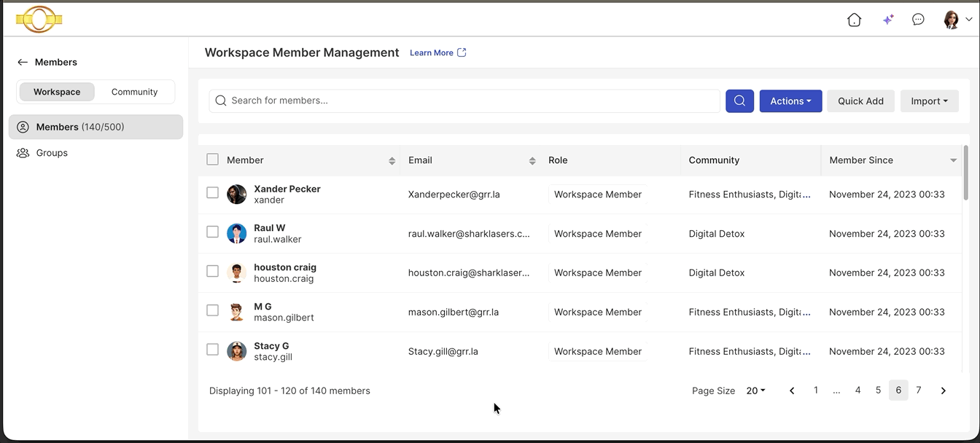Go to the next page arrow

943,391
